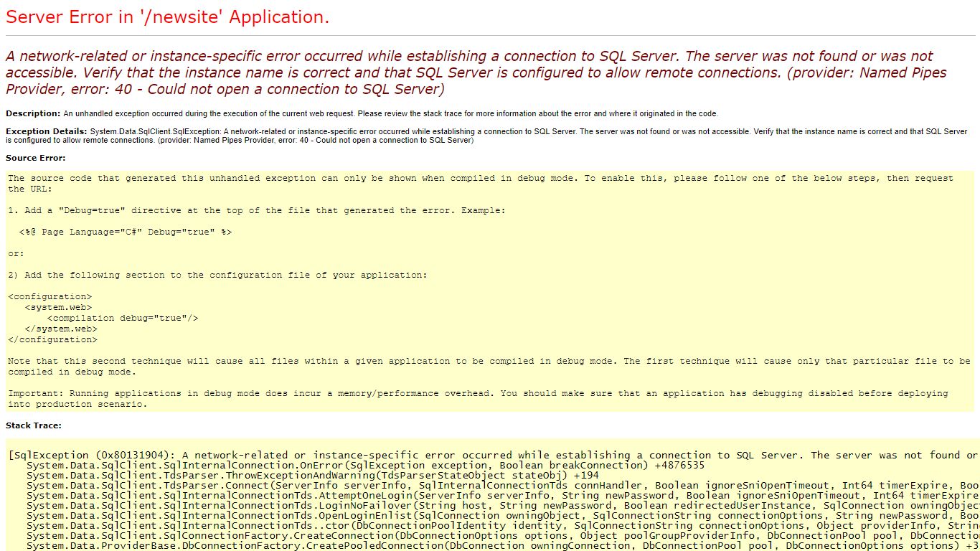980x551 pixels.
Task: Click the opening <configuration> tag line
Action: (x=50, y=296)
